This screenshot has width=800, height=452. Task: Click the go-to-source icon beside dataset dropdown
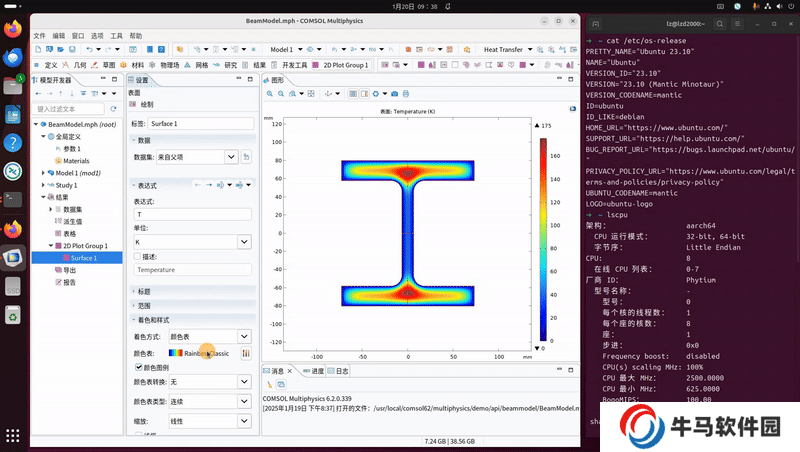[246, 157]
